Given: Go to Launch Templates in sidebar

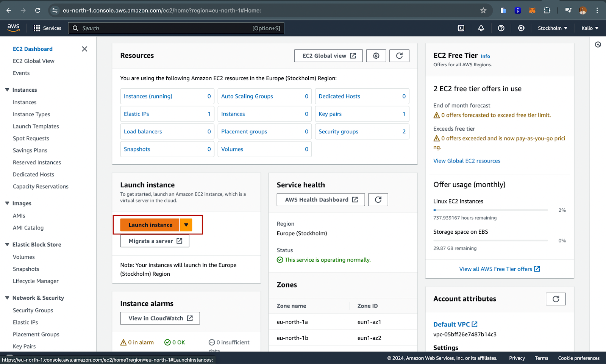Looking at the screenshot, I should [x=36, y=127].
